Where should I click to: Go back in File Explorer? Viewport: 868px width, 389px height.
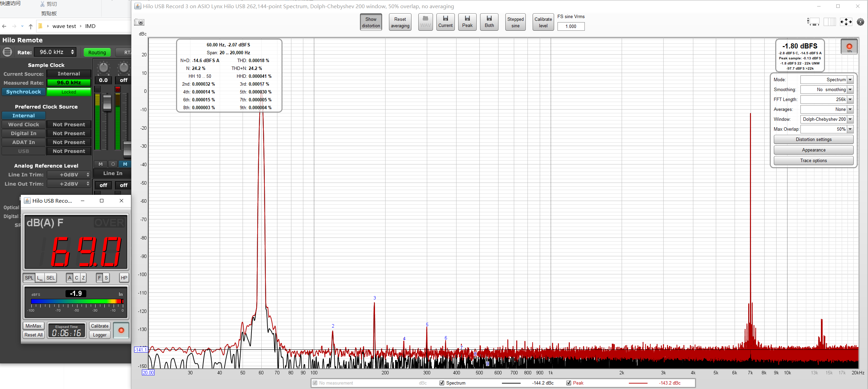pyautogui.click(x=4, y=26)
